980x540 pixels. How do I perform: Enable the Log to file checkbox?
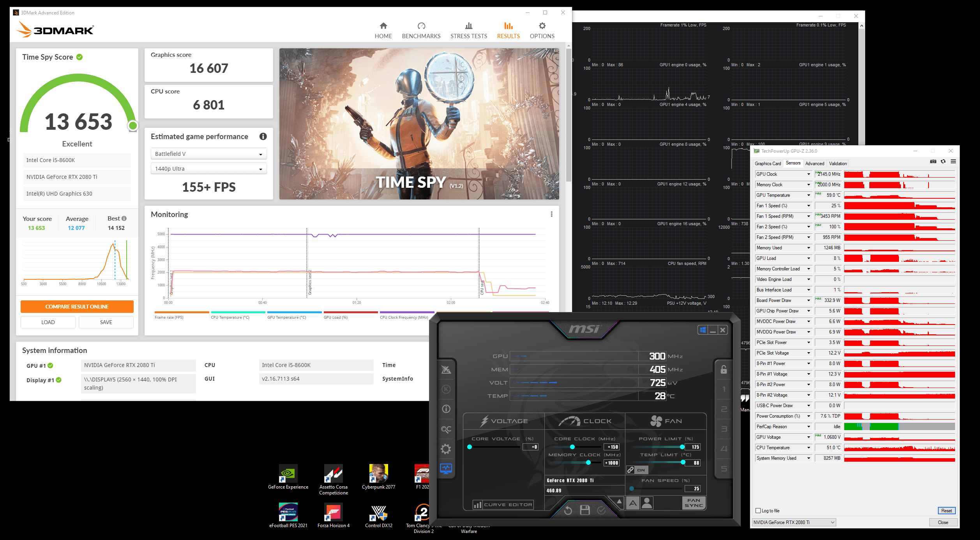758,510
